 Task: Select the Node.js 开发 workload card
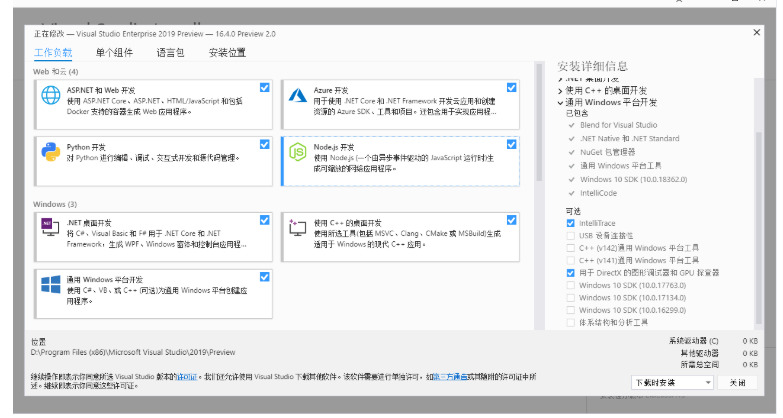tap(400, 161)
